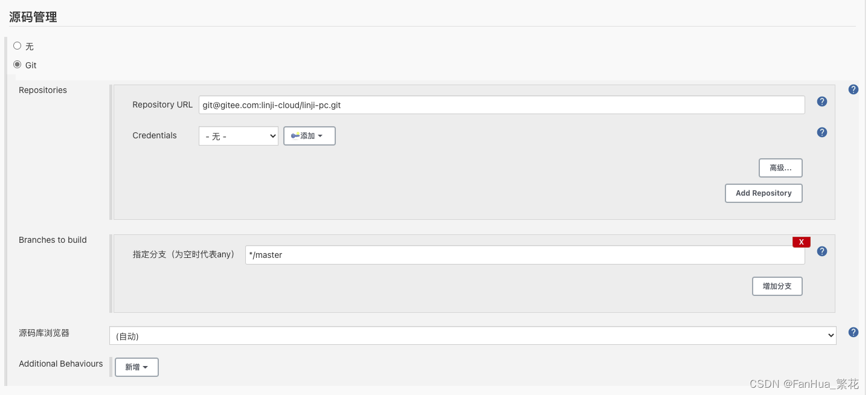Open help for Credentials field

821,132
